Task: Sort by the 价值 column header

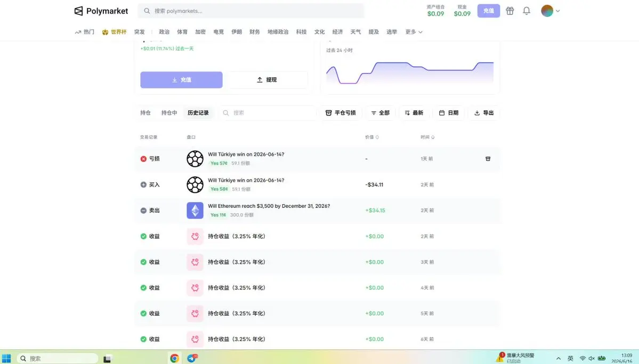Action: [x=371, y=137]
